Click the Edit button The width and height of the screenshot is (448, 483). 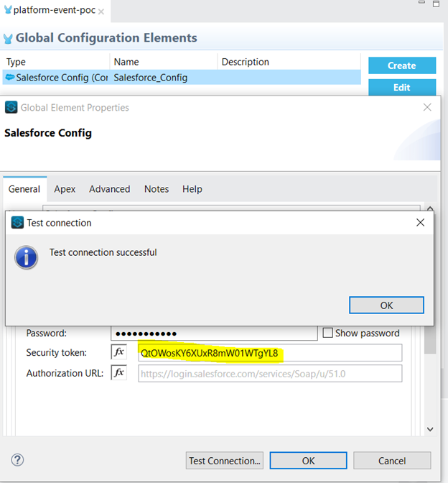(402, 87)
